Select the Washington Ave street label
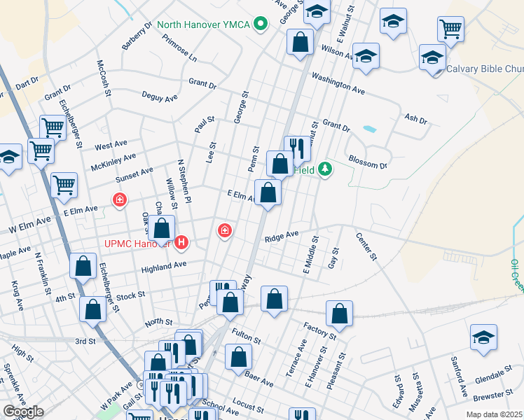The width and height of the screenshot is (524, 420). (x=338, y=83)
